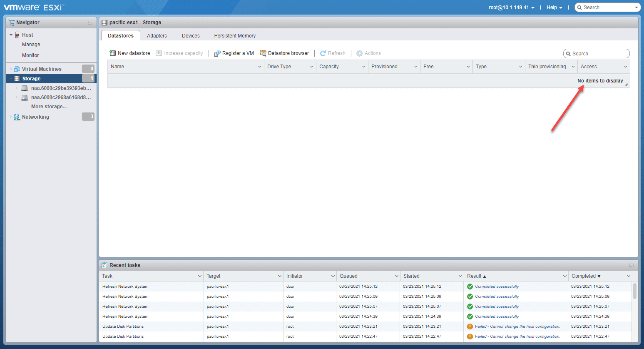Click the Refresh button in the toolbar
Image resolution: width=644 pixels, height=349 pixels.
pos(333,53)
